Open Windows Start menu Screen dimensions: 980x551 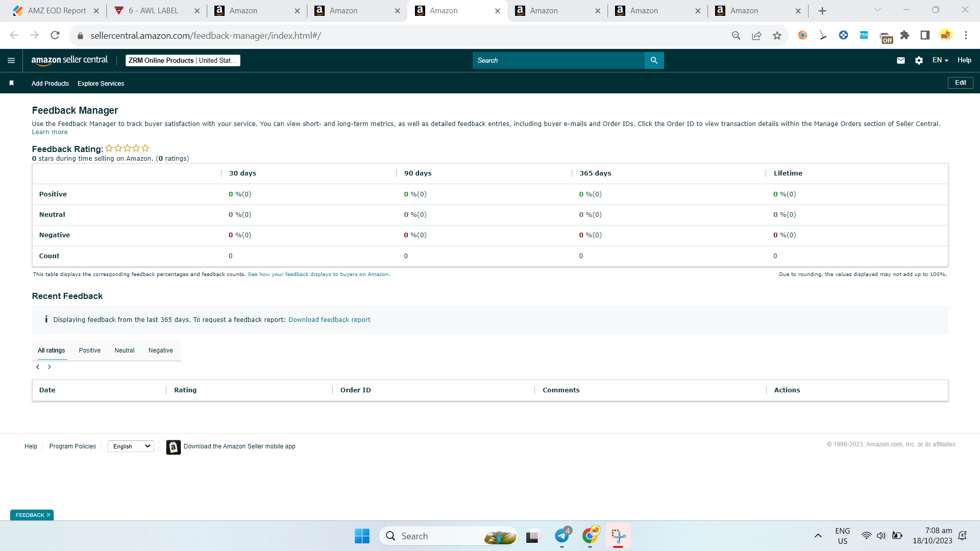pyautogui.click(x=362, y=536)
